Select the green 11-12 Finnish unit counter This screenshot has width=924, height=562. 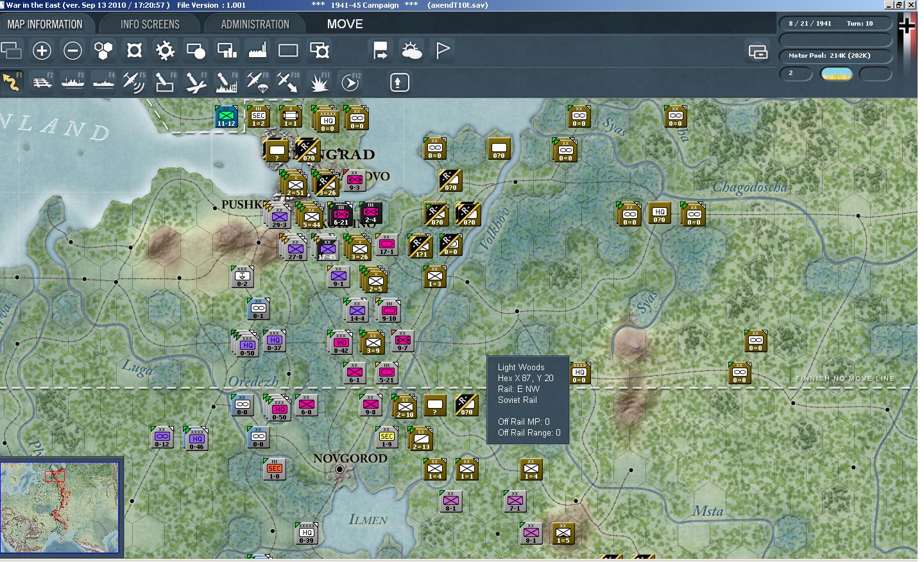pos(226,117)
